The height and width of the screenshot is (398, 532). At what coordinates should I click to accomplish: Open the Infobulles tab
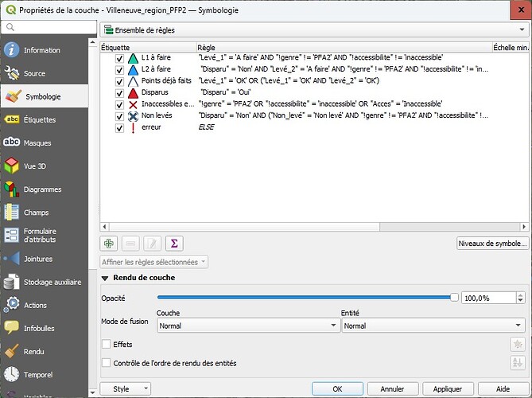point(45,328)
